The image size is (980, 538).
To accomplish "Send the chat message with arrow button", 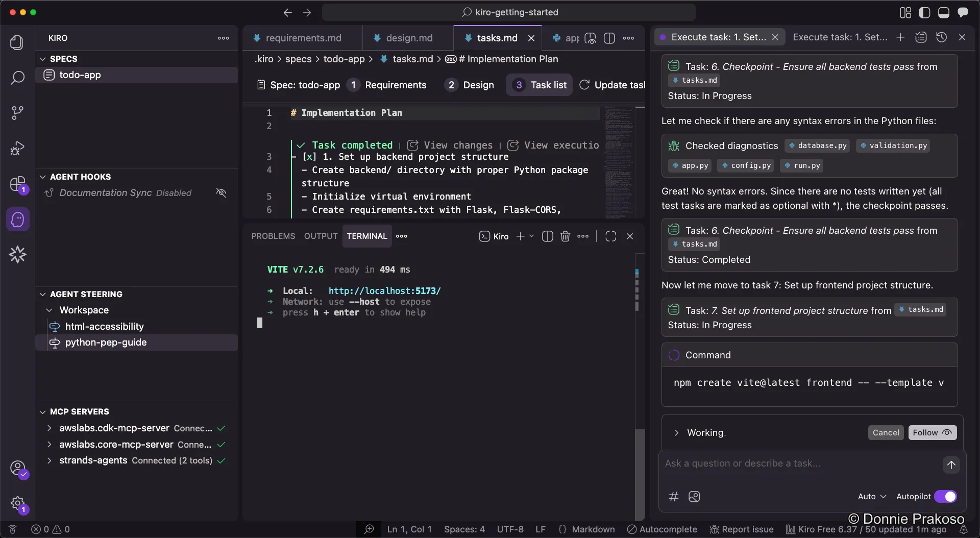I will pyautogui.click(x=951, y=464).
